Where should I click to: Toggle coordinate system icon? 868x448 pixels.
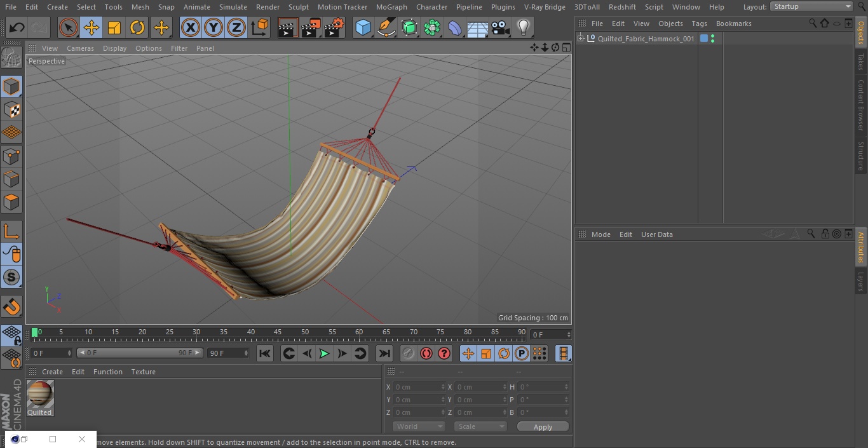pyautogui.click(x=260, y=27)
